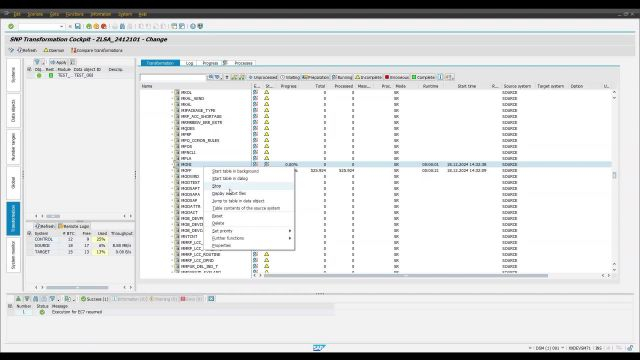Click the Save disk icon in toolbar

pyautogui.click(x=78, y=26)
